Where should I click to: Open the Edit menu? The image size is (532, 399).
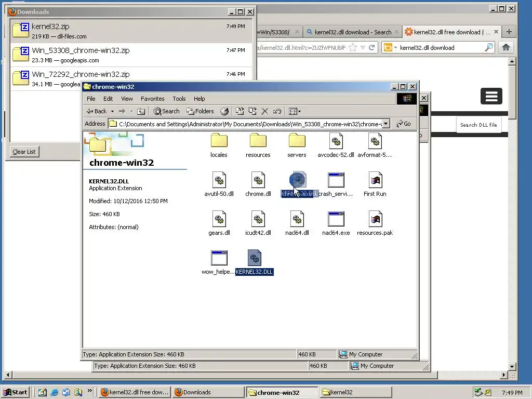pos(108,99)
